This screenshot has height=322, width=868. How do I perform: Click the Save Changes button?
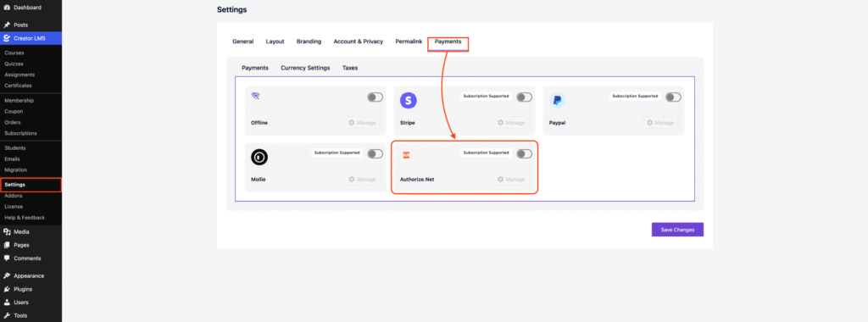[677, 230]
